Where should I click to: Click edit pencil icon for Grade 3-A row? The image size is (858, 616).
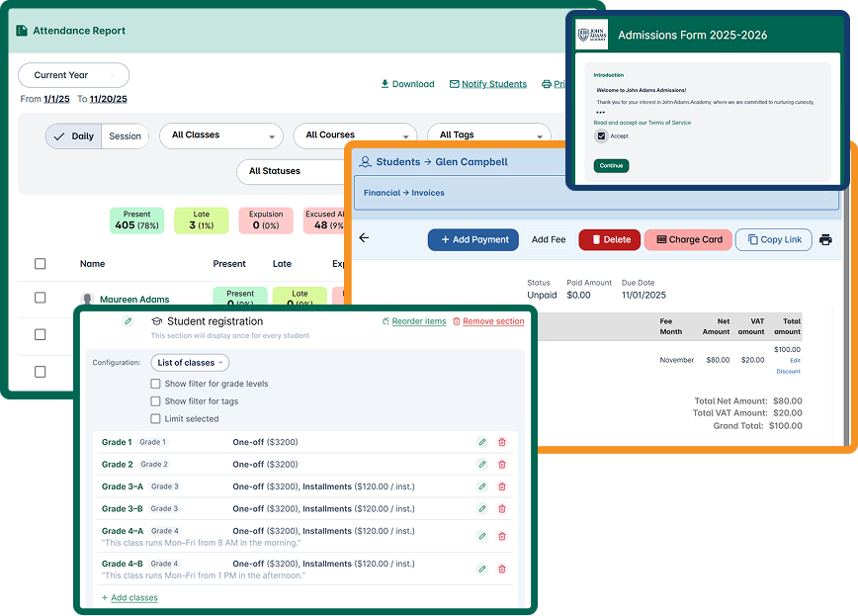click(481, 486)
